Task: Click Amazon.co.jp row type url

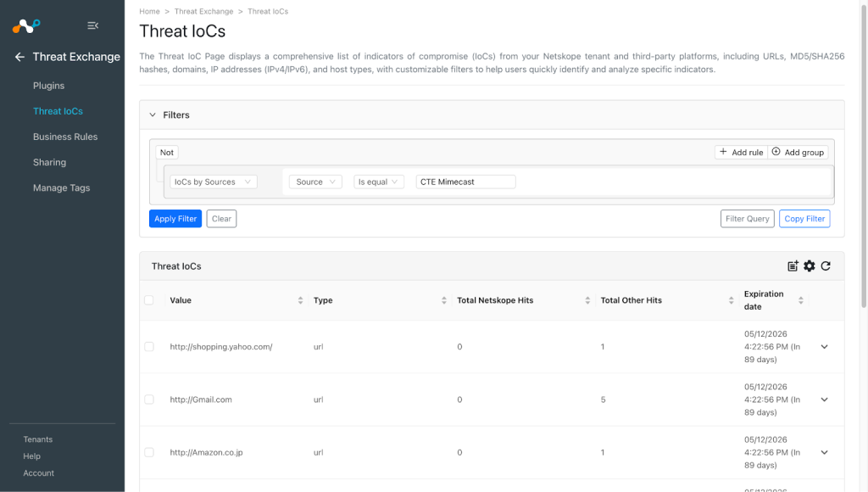Action: (x=319, y=452)
